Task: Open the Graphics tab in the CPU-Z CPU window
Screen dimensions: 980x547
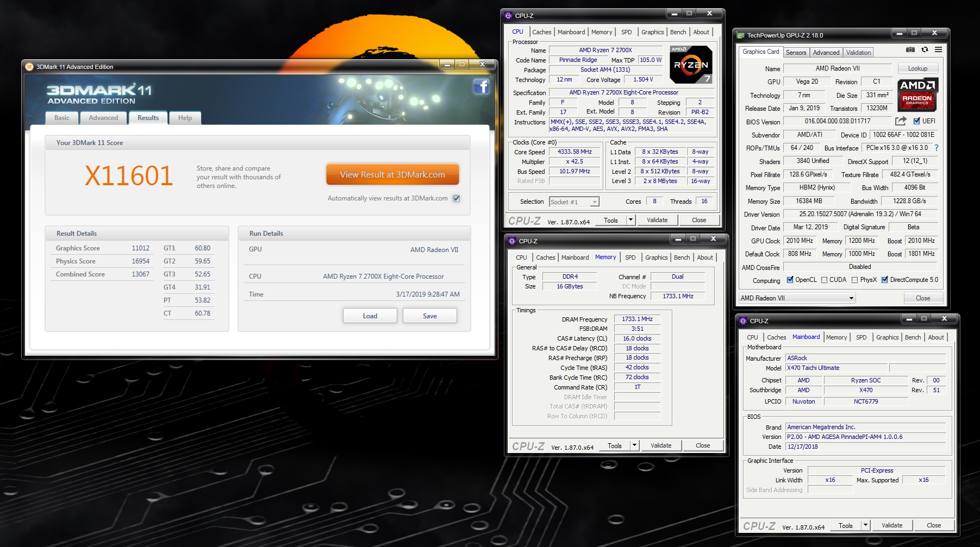Action: pos(652,32)
